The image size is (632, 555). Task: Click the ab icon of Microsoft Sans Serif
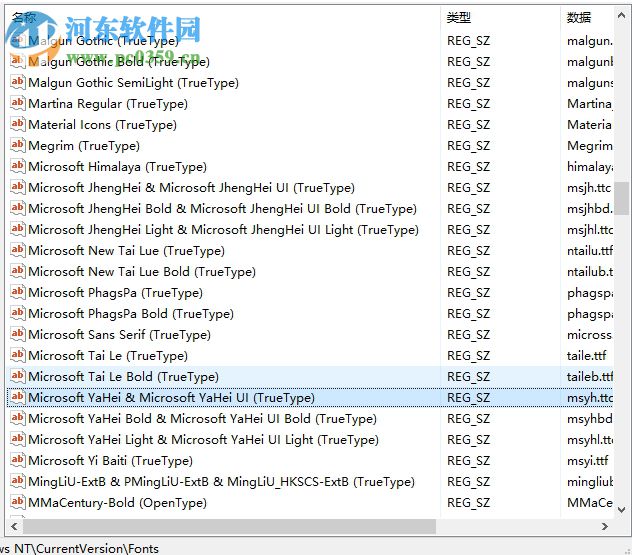pyautogui.click(x=17, y=333)
